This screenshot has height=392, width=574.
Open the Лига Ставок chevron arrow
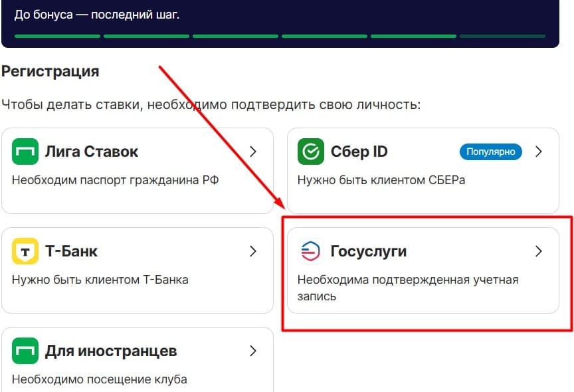click(x=252, y=151)
